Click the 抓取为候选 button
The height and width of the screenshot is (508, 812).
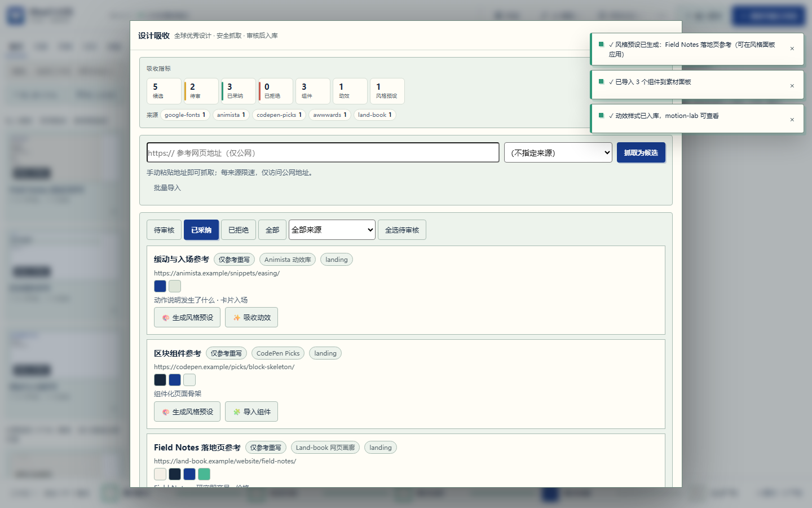click(641, 152)
